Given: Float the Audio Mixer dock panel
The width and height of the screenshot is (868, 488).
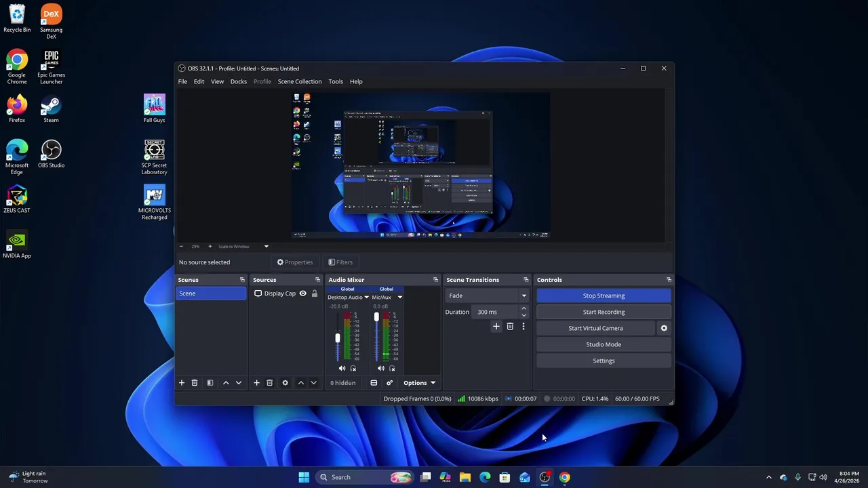Looking at the screenshot, I should 435,280.
